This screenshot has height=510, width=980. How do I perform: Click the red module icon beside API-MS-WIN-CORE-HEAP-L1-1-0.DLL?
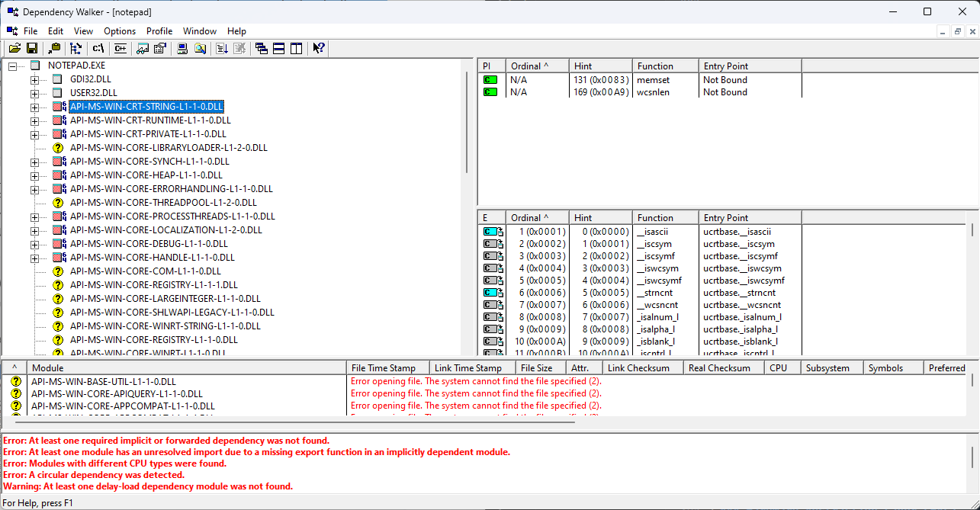click(59, 175)
